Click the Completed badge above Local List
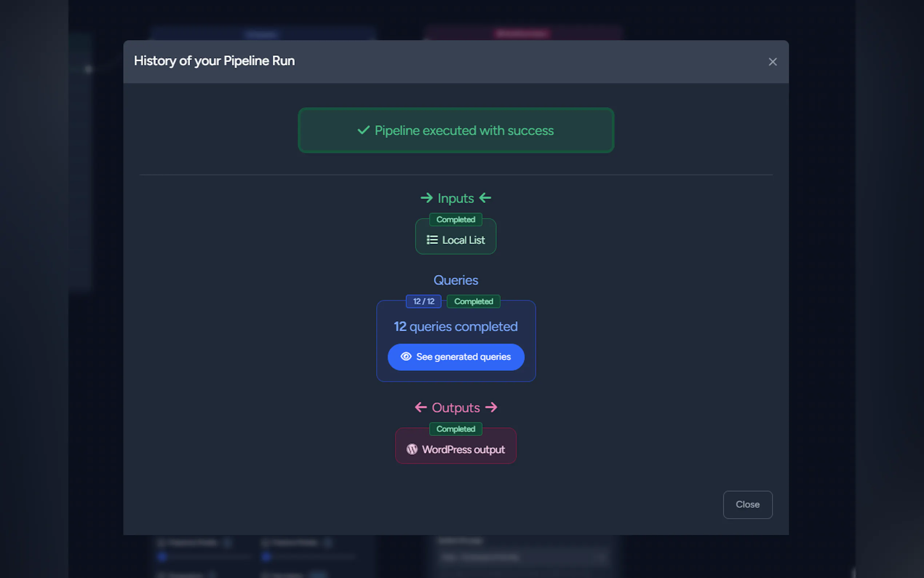Image resolution: width=924 pixels, height=578 pixels. 456,219
